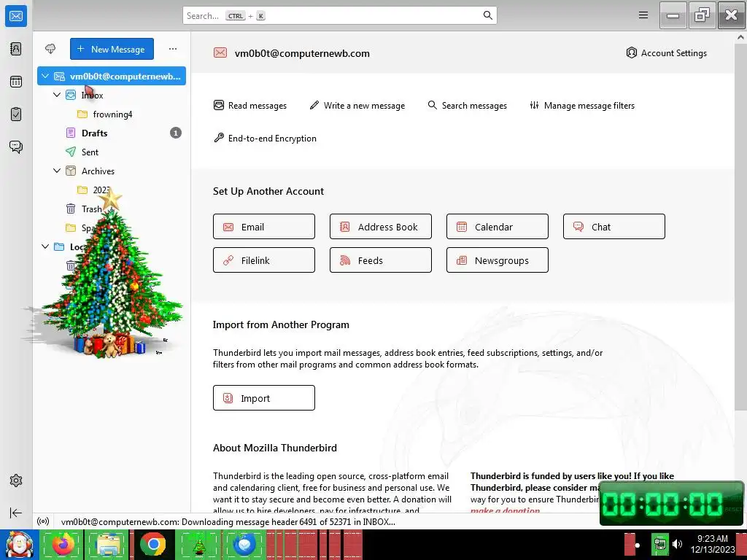Open the Thunderbird hamburger application menu

coord(643,15)
